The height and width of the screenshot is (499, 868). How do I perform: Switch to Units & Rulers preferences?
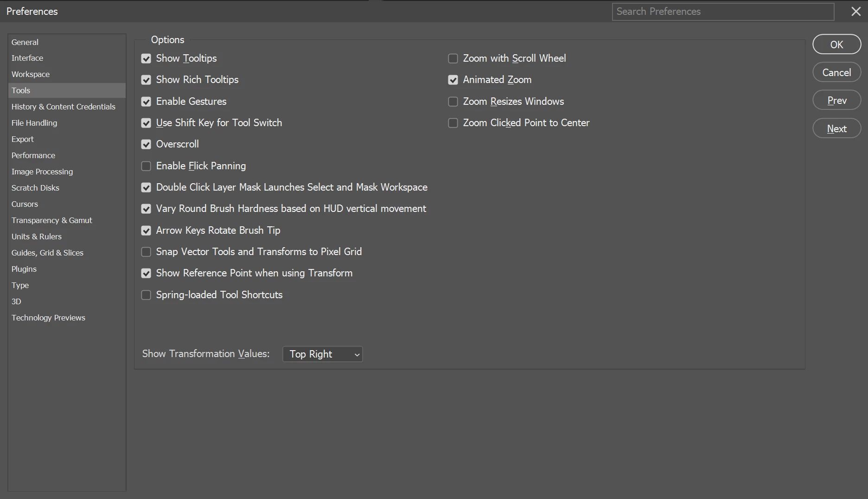click(67, 237)
